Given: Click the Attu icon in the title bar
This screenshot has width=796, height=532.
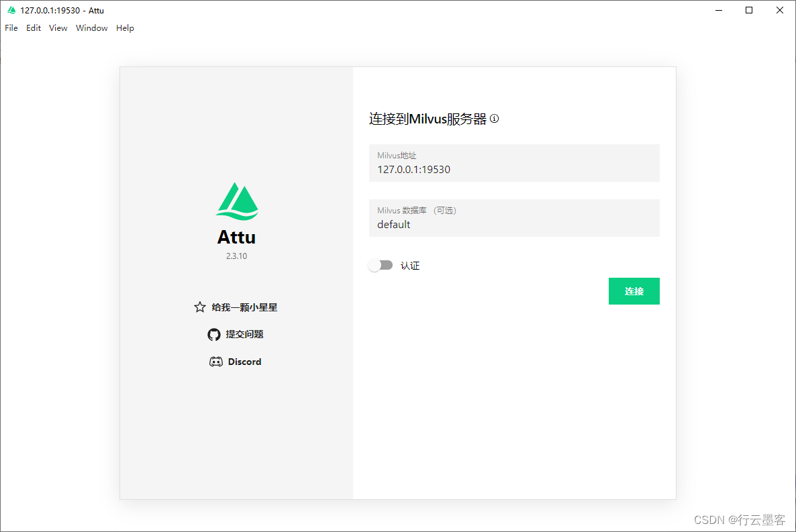Looking at the screenshot, I should (11, 10).
